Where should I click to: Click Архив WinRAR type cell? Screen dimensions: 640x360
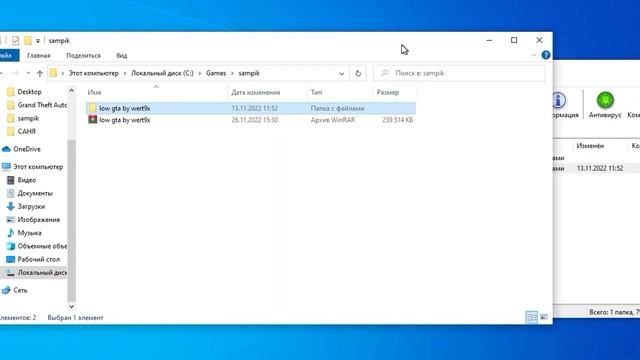(333, 120)
